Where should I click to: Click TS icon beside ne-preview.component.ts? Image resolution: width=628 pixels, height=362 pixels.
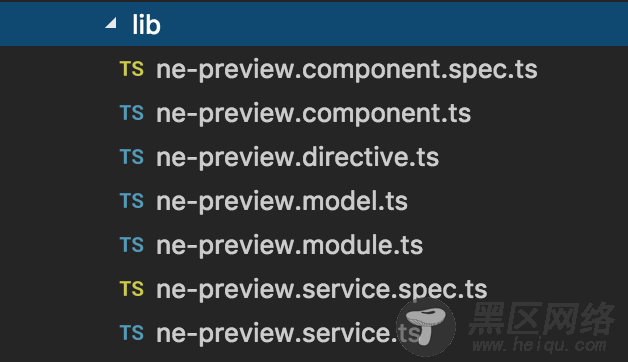[132, 113]
